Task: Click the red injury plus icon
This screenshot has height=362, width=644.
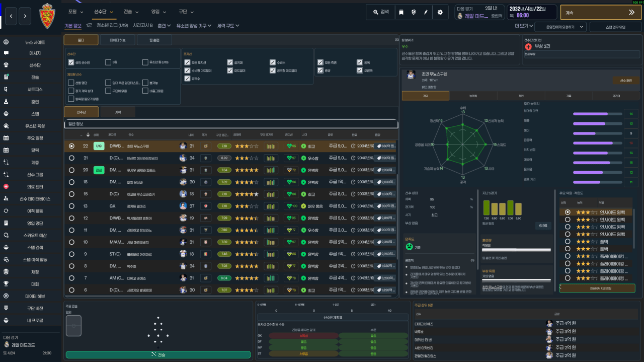Action: (528, 46)
